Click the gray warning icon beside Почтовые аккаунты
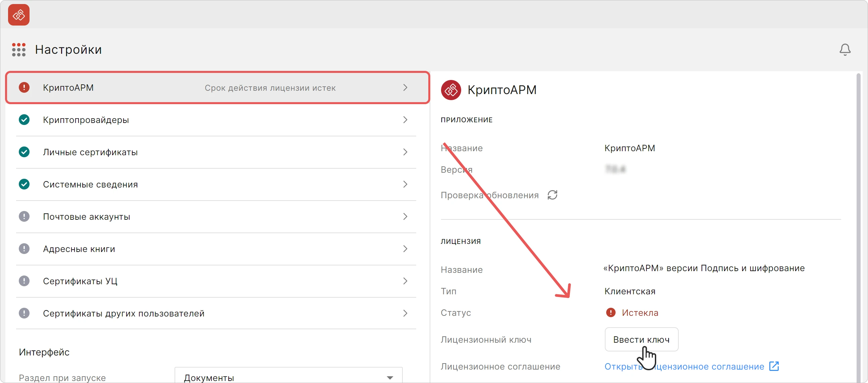 click(24, 216)
